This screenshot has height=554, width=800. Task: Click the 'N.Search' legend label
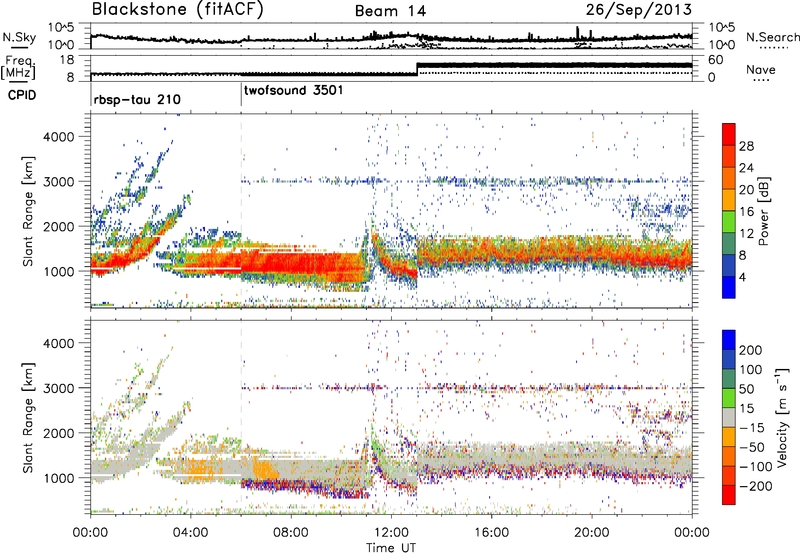772,37
